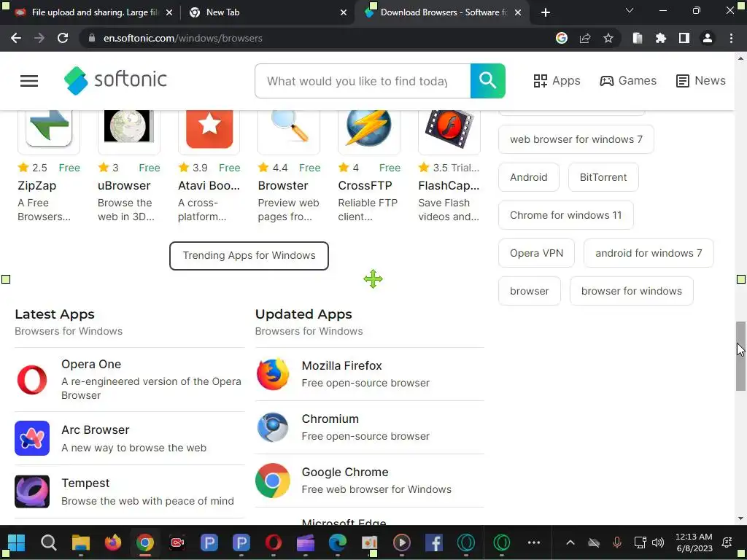The height and width of the screenshot is (560, 747).
Task: Open the uBrowser globe thumbnail
Action: 128,127
